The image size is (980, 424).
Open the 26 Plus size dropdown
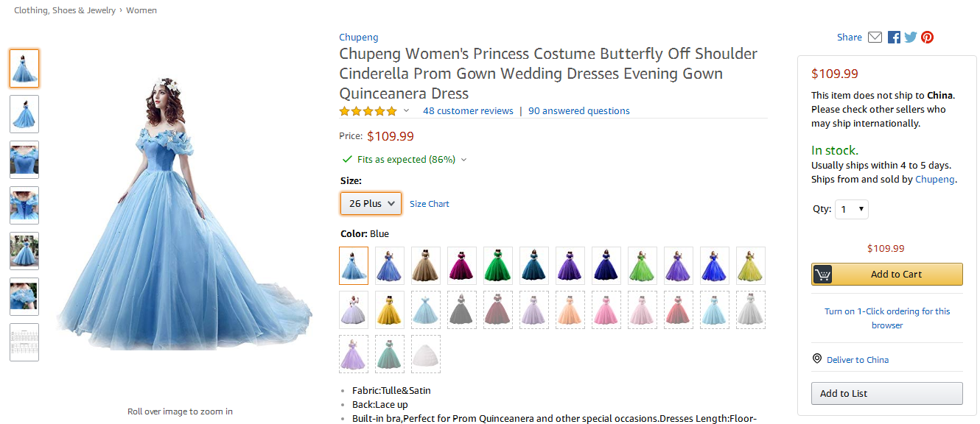[x=371, y=203]
